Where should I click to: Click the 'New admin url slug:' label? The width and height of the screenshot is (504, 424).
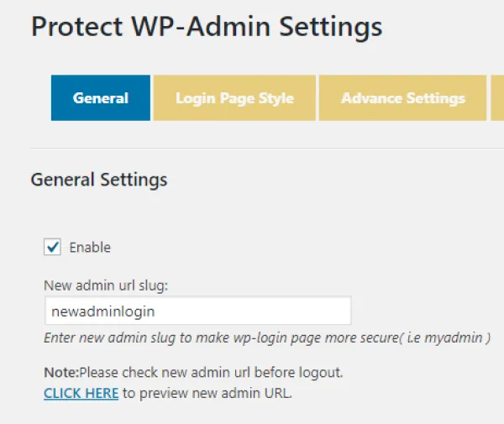coord(108,286)
